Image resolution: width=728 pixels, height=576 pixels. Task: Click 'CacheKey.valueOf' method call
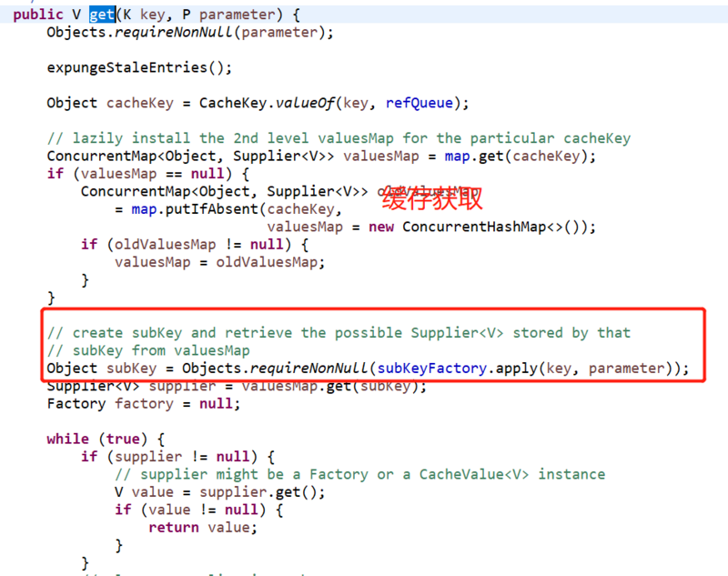267,103
